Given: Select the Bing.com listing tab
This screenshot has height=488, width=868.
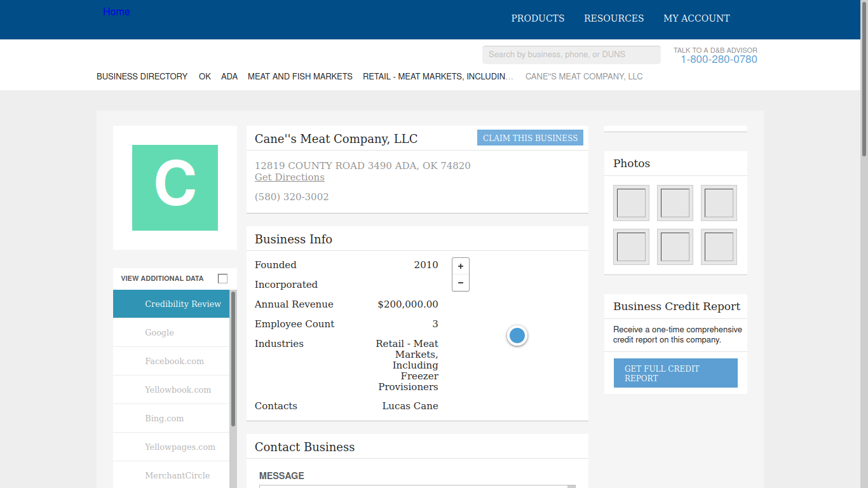Looking at the screenshot, I should pos(171,418).
